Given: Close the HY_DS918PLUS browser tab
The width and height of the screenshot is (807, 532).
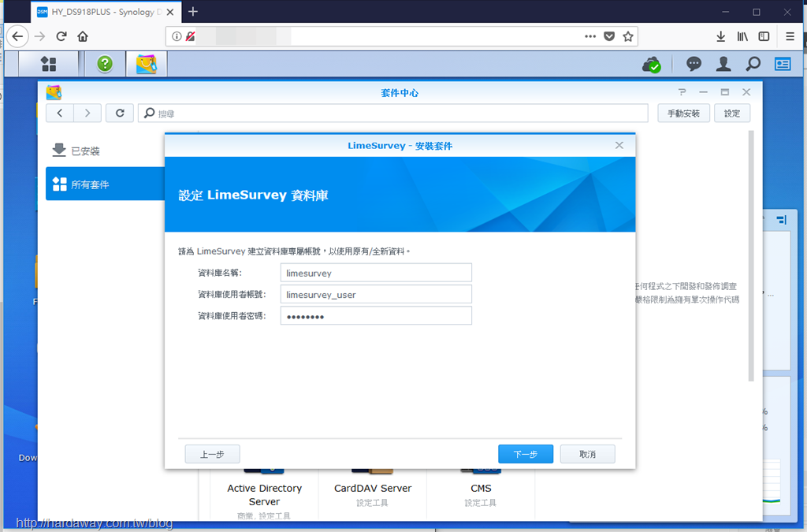Looking at the screenshot, I should [170, 12].
